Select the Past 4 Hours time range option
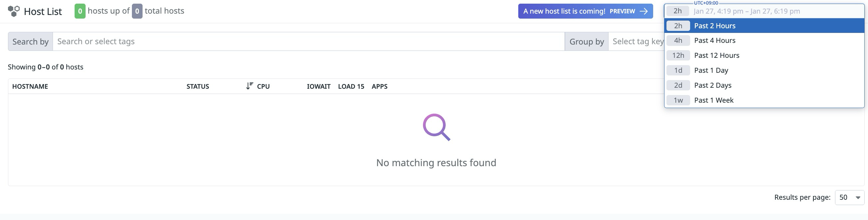The image size is (868, 220). point(714,40)
